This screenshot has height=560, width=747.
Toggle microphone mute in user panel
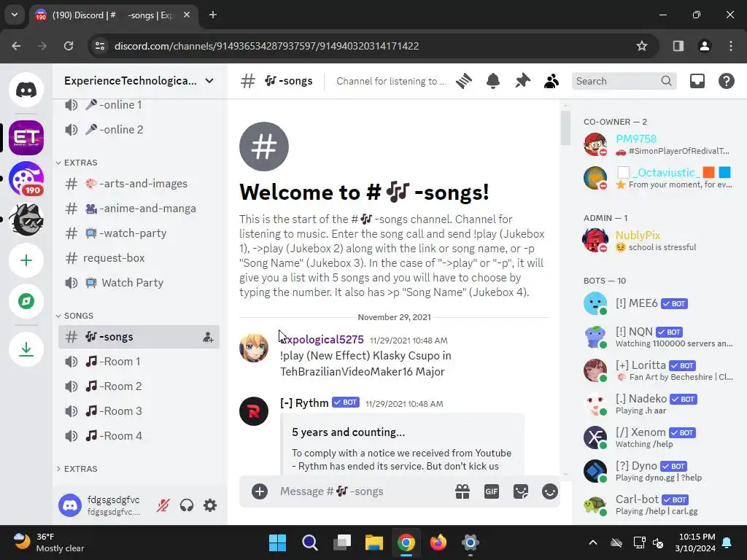point(163,505)
